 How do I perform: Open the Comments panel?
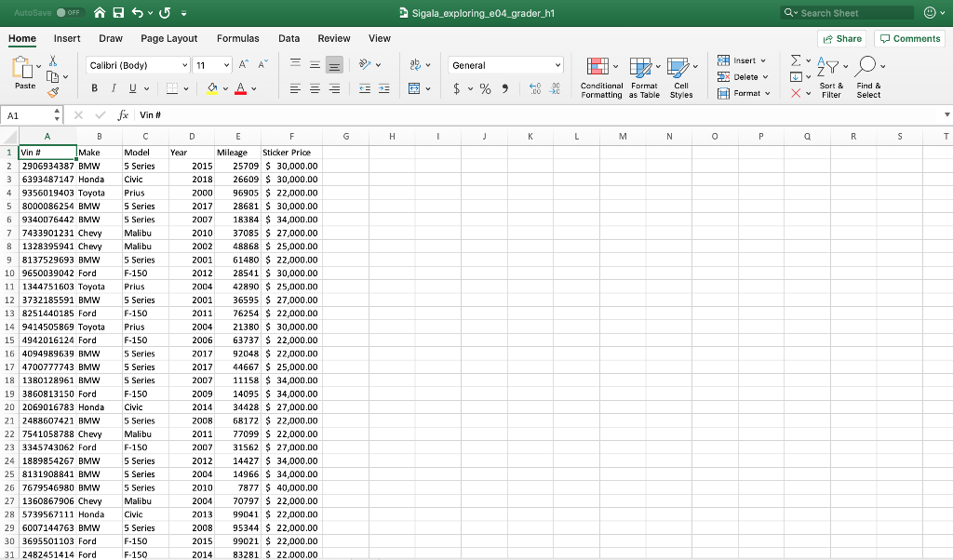[x=909, y=39]
